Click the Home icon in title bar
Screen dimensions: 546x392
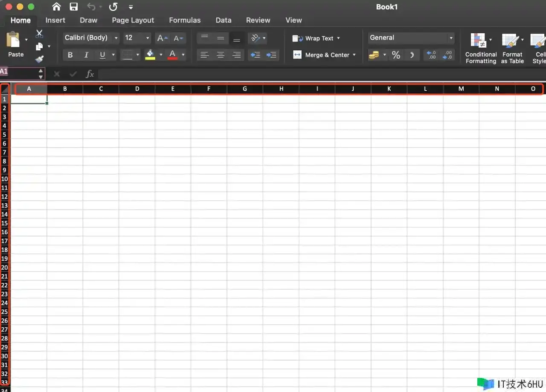point(56,7)
